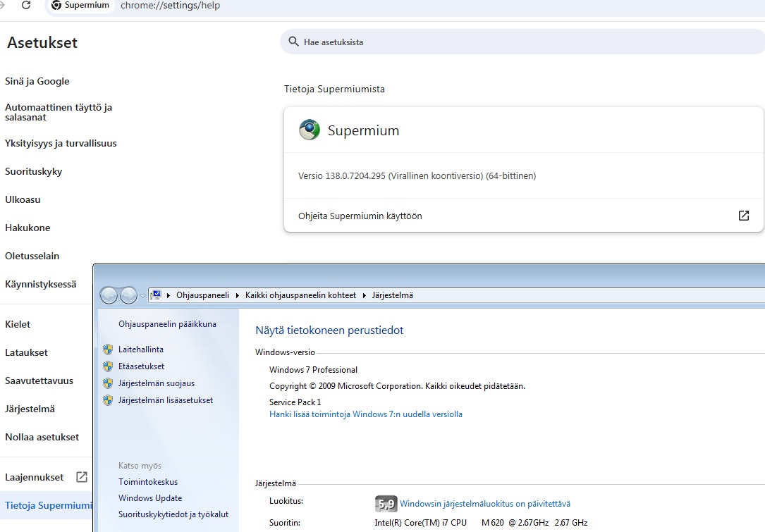The width and height of the screenshot is (765, 532).
Task: Open Järjestelmän suojaus link
Action: (157, 383)
